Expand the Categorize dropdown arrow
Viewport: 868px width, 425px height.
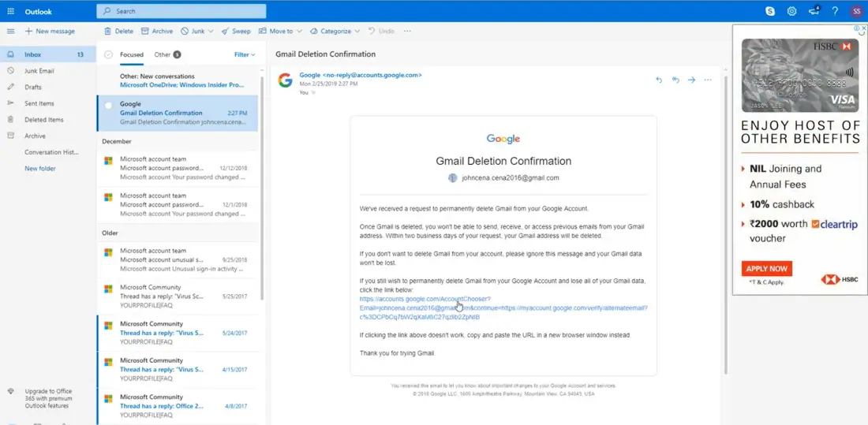pyautogui.click(x=357, y=32)
